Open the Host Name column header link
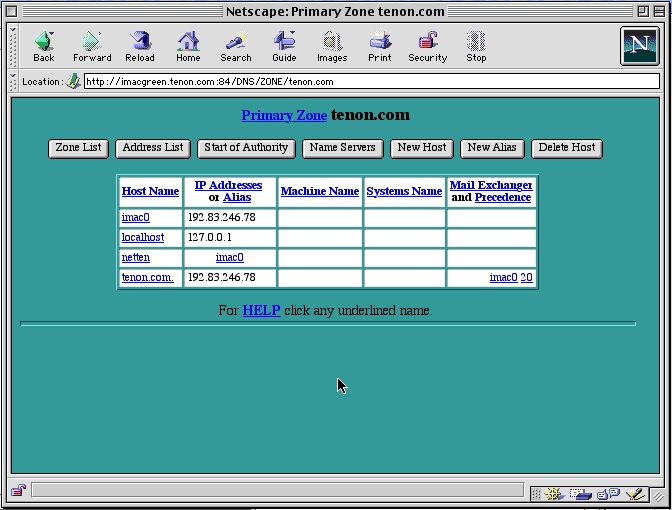The width and height of the screenshot is (672, 510). point(150,191)
